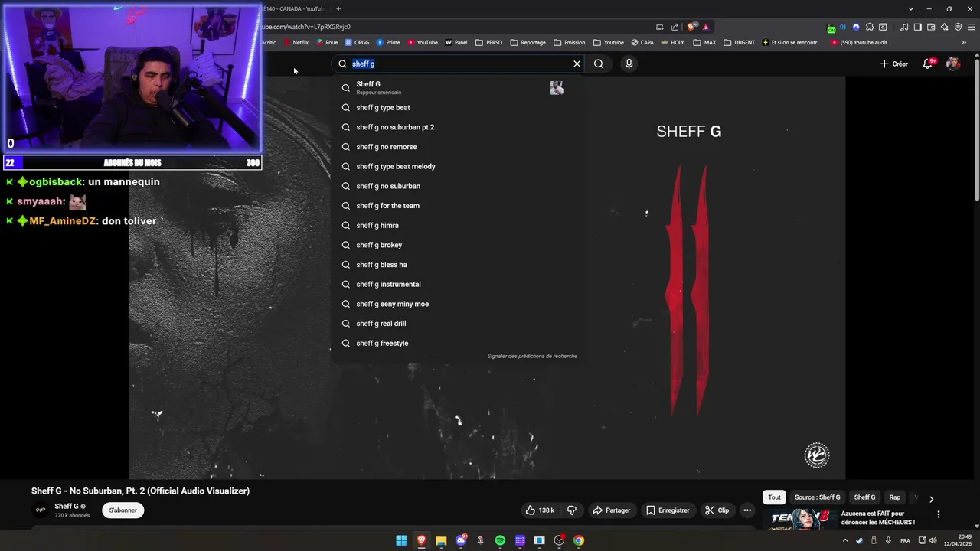
Task: Click the Brave Shields lion icon in the address bar
Action: pyautogui.click(x=693, y=27)
